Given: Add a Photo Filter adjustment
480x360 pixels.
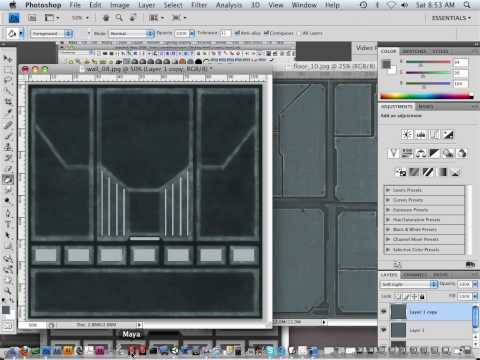Looking at the screenshot, I should click(x=448, y=153).
